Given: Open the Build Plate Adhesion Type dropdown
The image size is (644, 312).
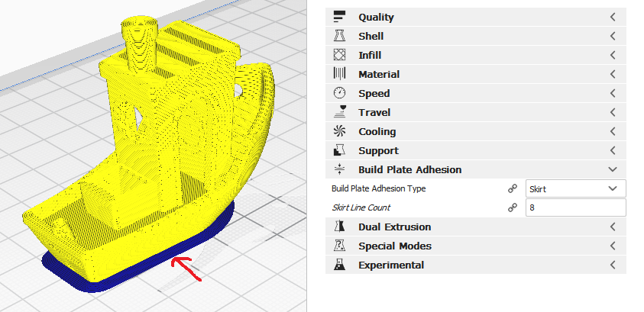Looking at the screenshot, I should 575,188.
